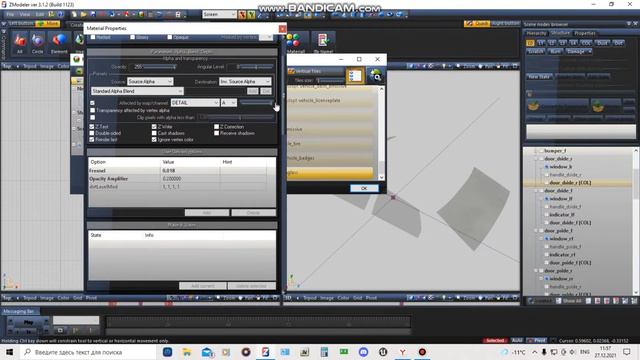Enable Transparency affected by vertex alpha checkbox

coord(93,110)
